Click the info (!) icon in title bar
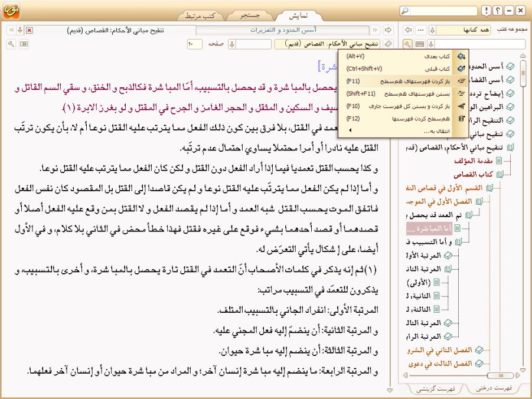The width and height of the screenshot is (532, 399). pos(486,11)
